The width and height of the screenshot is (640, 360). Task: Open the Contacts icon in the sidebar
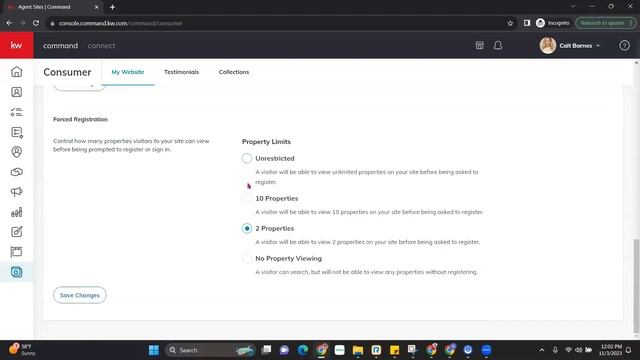tap(16, 92)
